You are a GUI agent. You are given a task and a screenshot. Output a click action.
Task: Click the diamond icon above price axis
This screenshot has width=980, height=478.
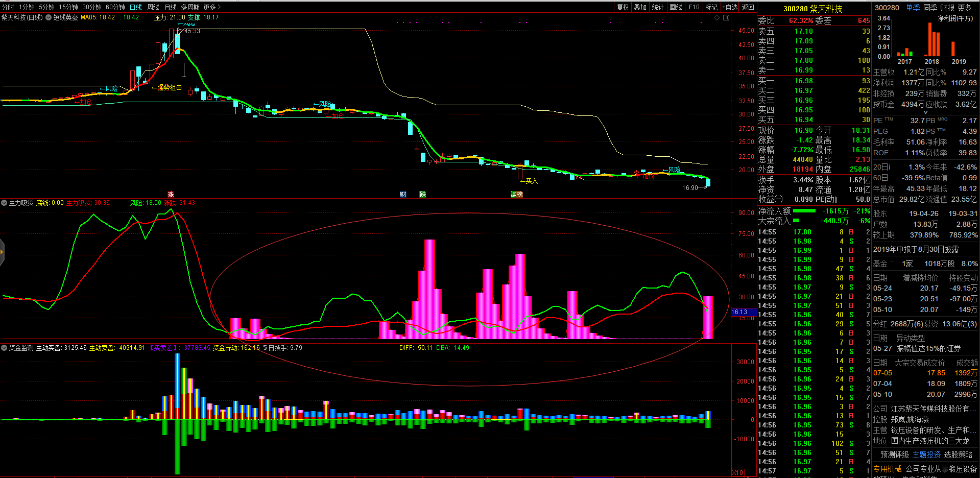click(x=717, y=17)
